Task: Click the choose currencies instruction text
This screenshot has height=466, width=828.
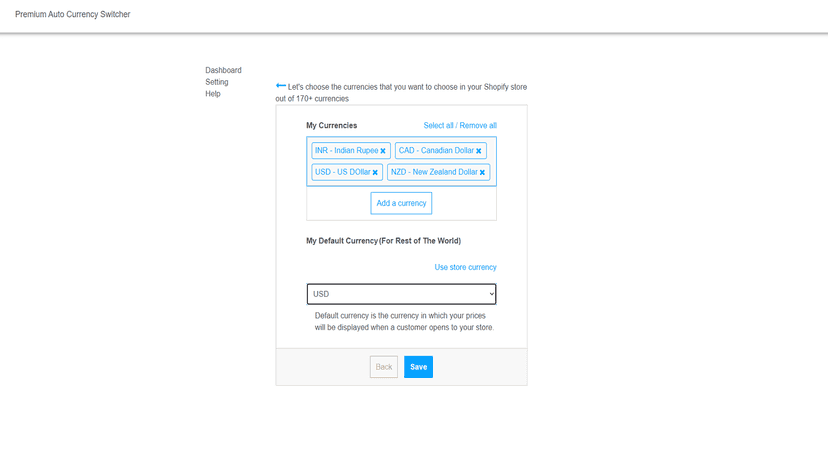Action: 401,92
